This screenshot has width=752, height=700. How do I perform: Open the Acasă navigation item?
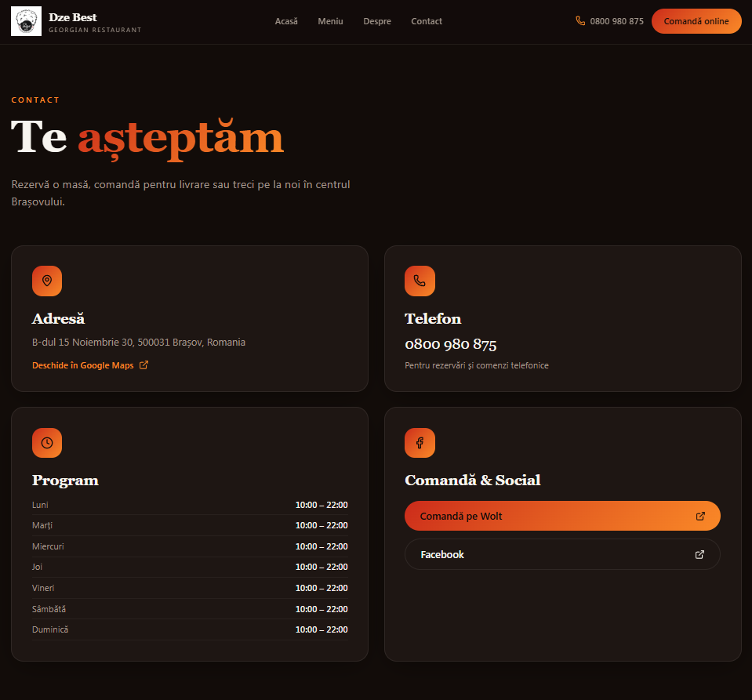286,21
